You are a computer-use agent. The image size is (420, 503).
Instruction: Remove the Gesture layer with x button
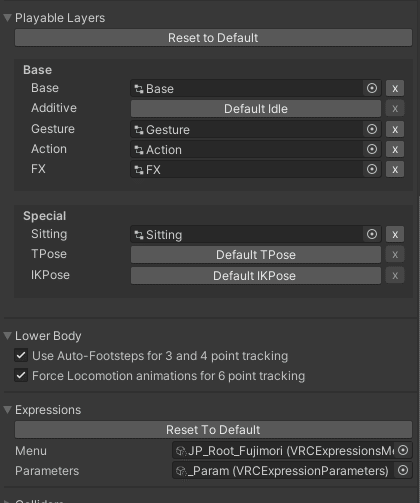(395, 129)
